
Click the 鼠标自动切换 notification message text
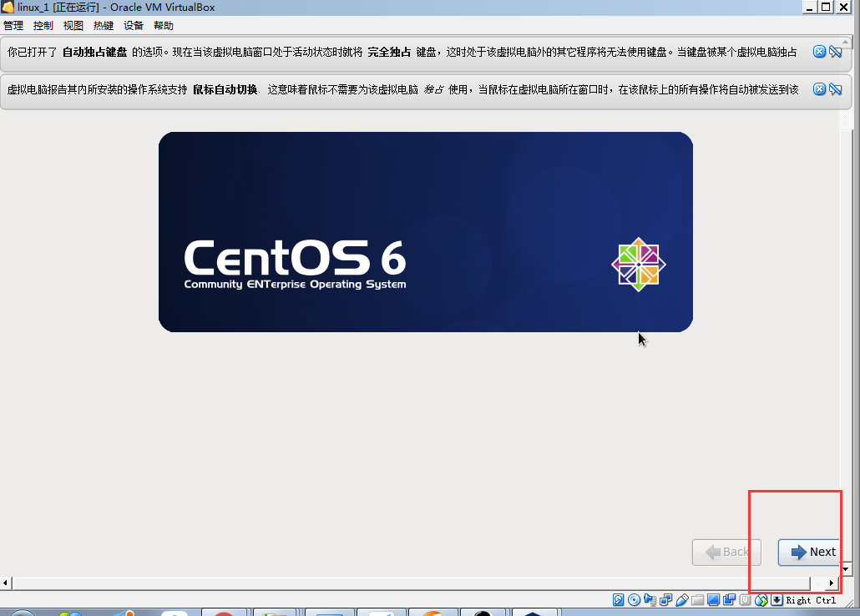[x=402, y=89]
